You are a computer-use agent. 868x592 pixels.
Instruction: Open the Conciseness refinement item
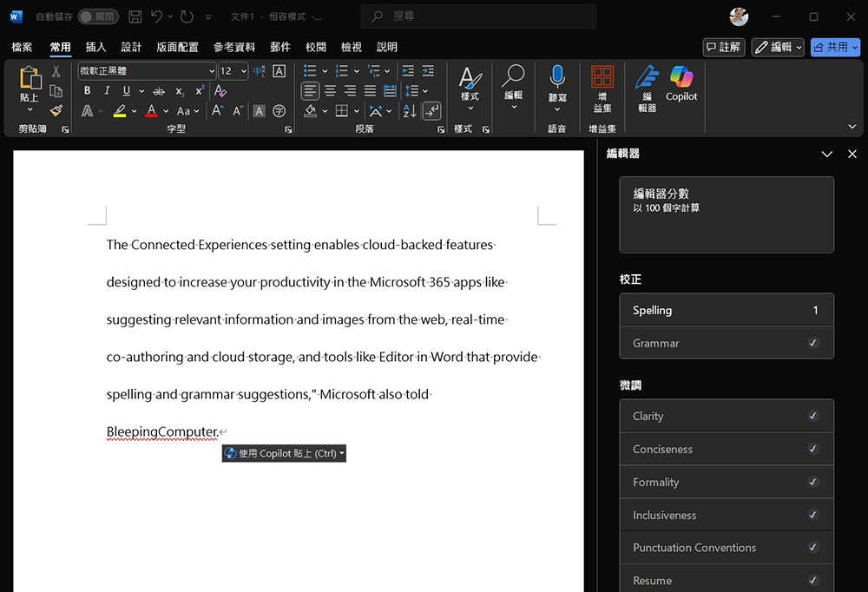(727, 449)
